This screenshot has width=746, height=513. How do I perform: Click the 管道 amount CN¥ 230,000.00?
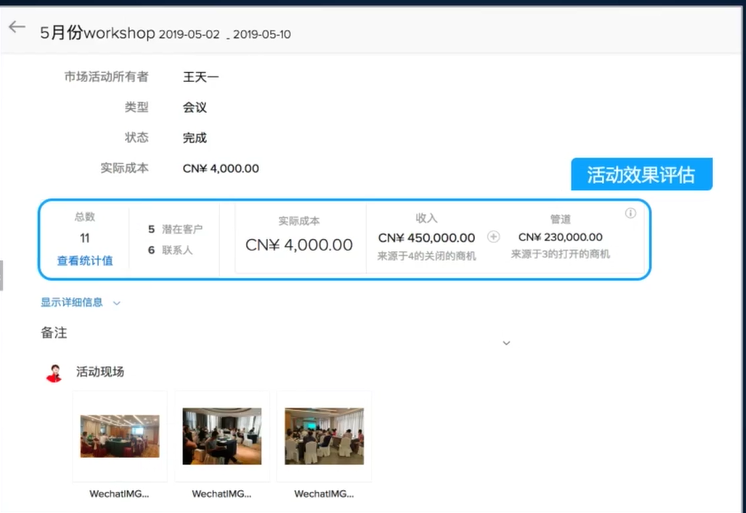pyautogui.click(x=560, y=237)
